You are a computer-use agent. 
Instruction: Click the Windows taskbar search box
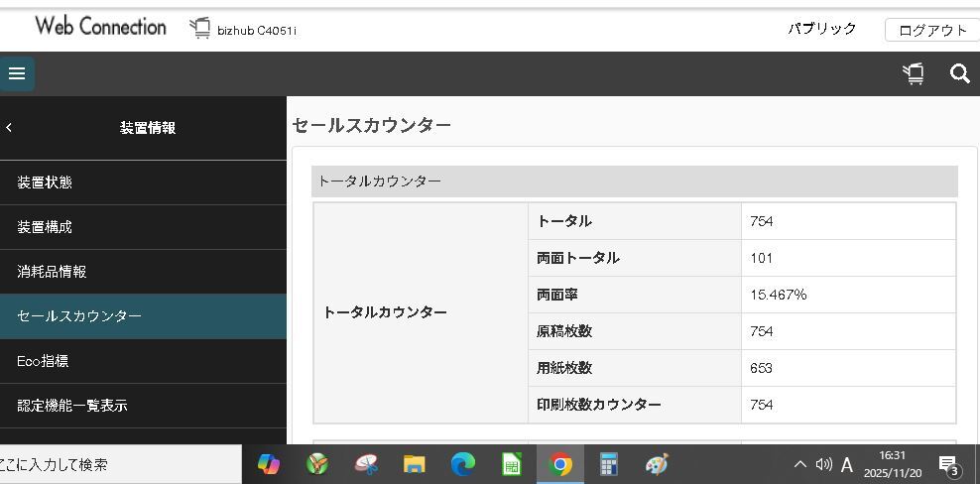point(119,464)
